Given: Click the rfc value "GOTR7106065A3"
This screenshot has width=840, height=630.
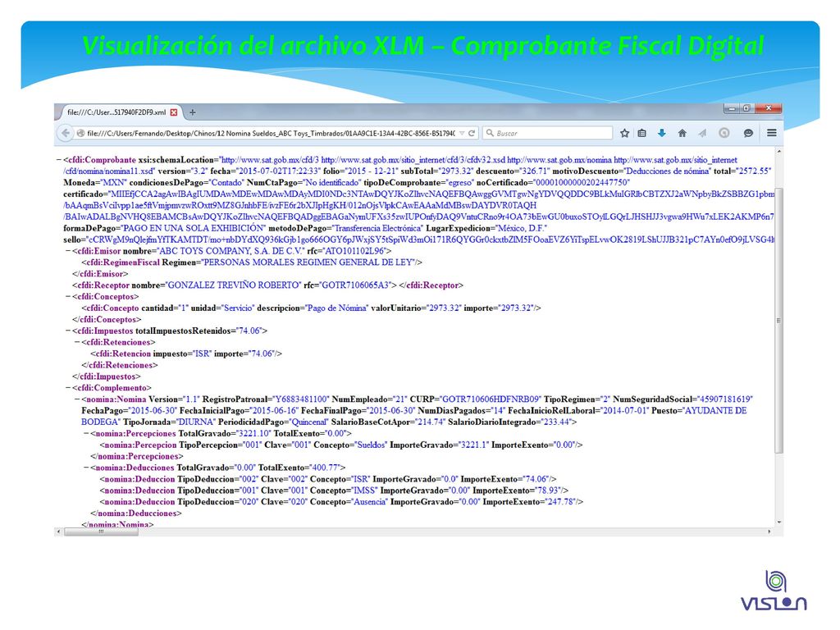Looking at the screenshot, I should (354, 285).
